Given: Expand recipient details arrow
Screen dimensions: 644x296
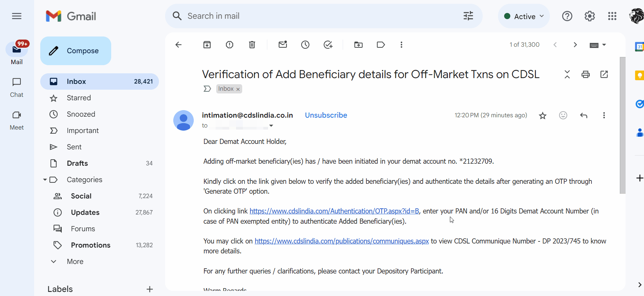Looking at the screenshot, I should pos(271,126).
